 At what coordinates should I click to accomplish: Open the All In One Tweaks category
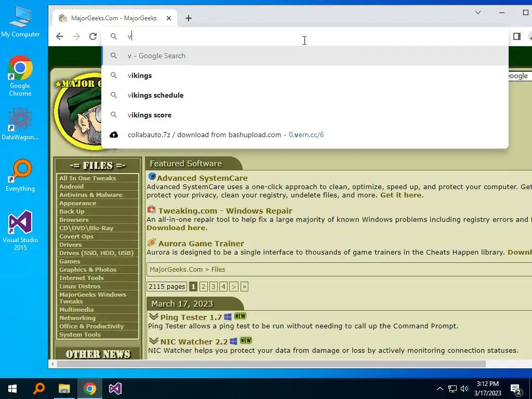click(x=87, y=178)
